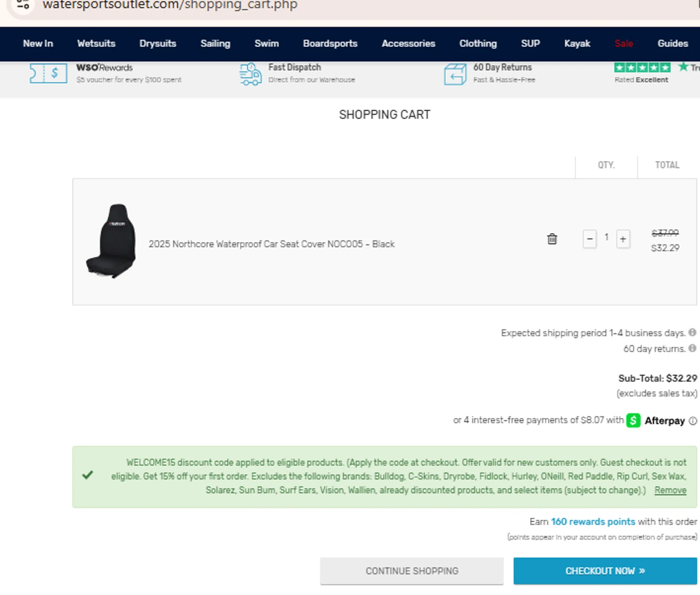This screenshot has width=700, height=595.
Task: Click the 160 rewards points link
Action: pyautogui.click(x=593, y=522)
